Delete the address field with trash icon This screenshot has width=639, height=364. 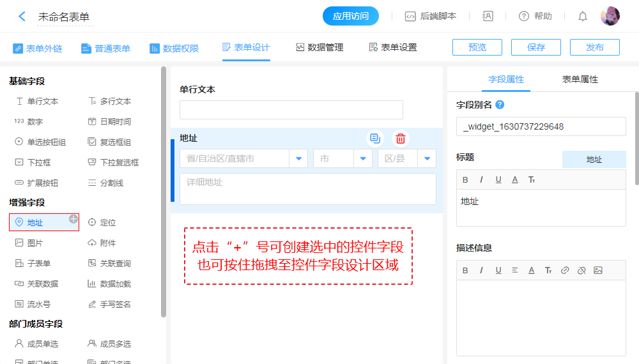pyautogui.click(x=401, y=139)
